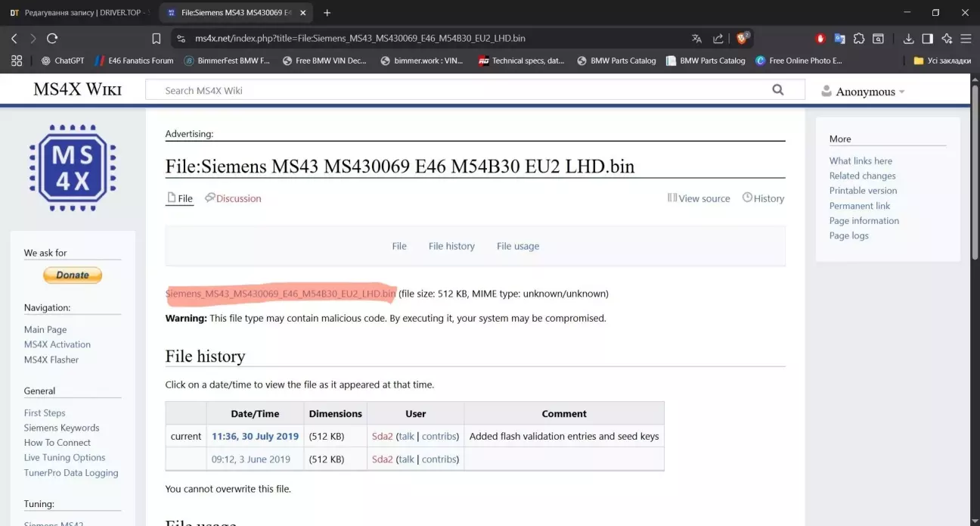Image resolution: width=980 pixels, height=526 pixels.
Task: Open the Discussion tab
Action: pos(233,198)
